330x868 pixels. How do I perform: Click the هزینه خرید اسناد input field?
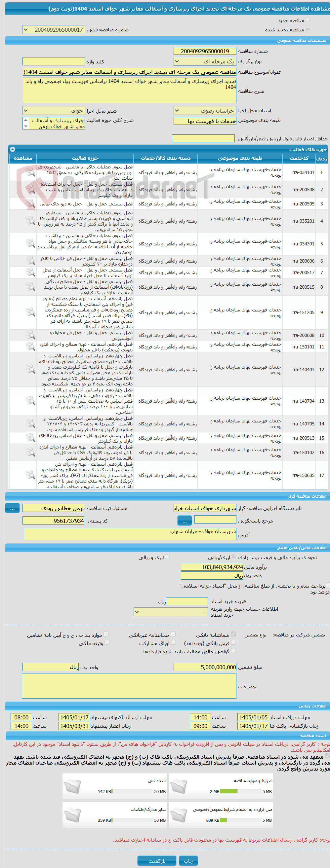pos(187,601)
